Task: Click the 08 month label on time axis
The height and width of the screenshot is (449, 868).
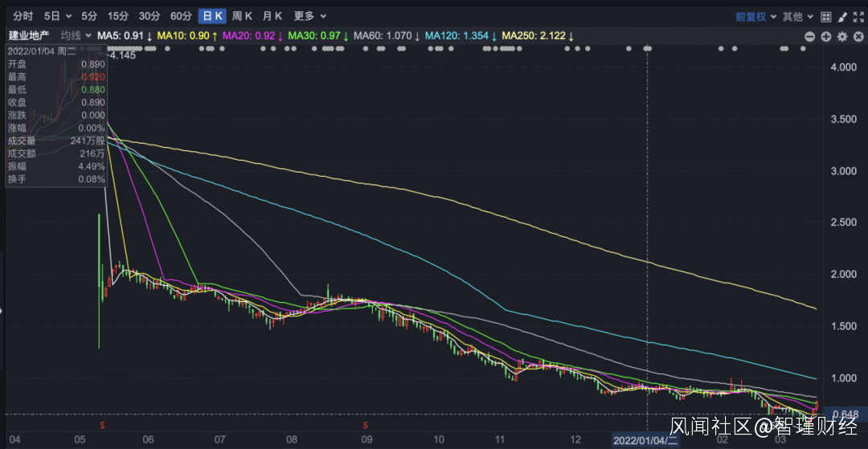Action: point(291,440)
